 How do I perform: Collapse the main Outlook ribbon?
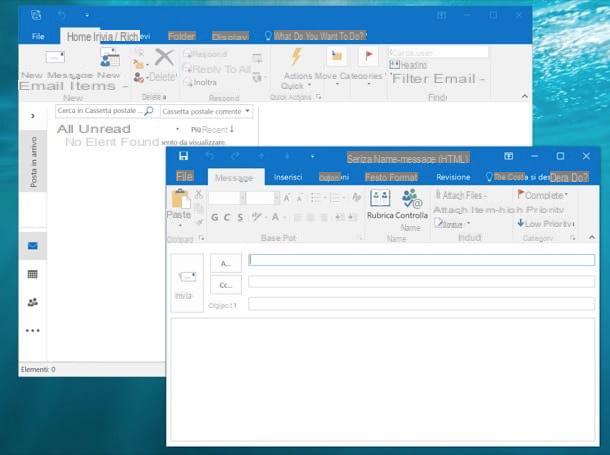coord(524,96)
